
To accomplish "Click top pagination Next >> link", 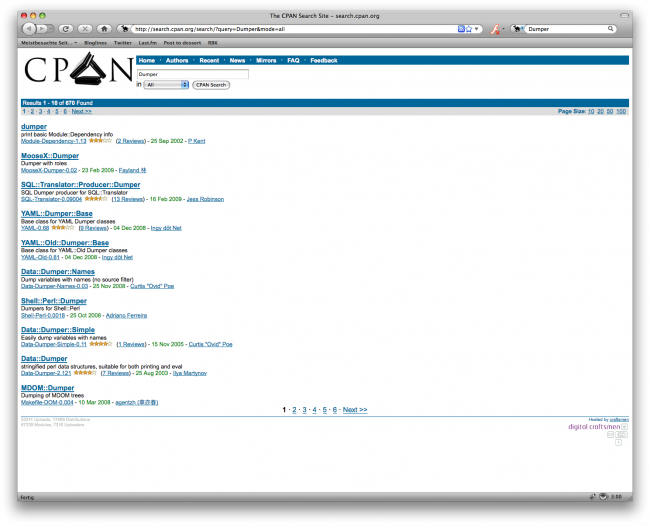I will click(x=81, y=111).
